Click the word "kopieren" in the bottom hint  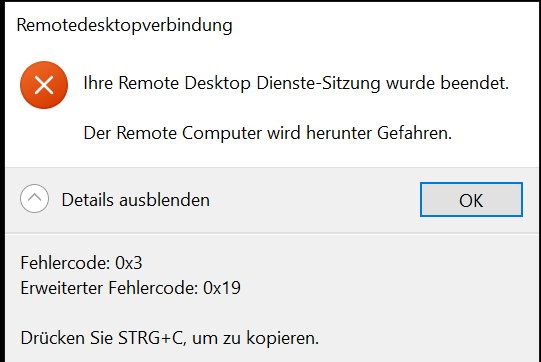pyautogui.click(x=282, y=338)
